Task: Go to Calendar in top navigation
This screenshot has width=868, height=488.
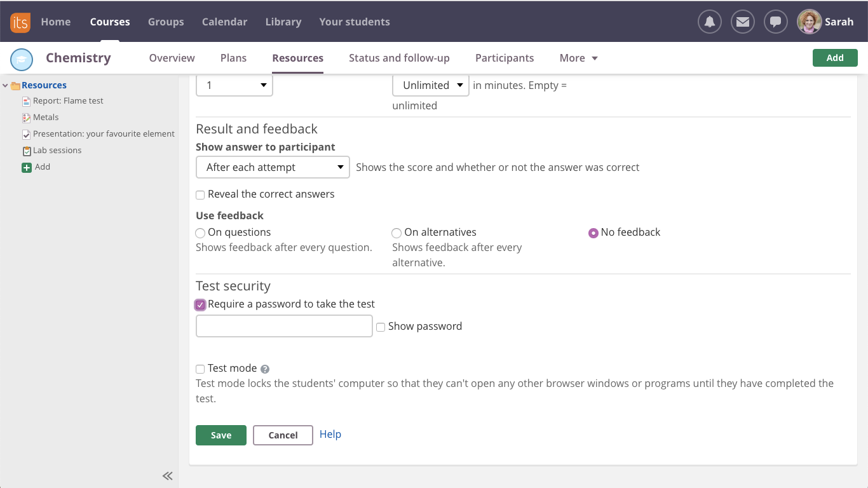Action: [x=224, y=22]
